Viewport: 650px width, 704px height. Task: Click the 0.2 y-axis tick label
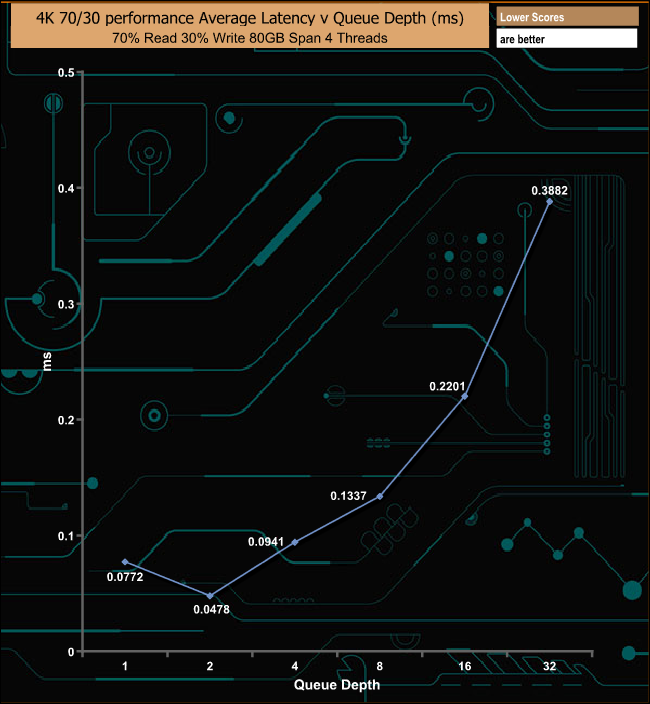(x=66, y=420)
